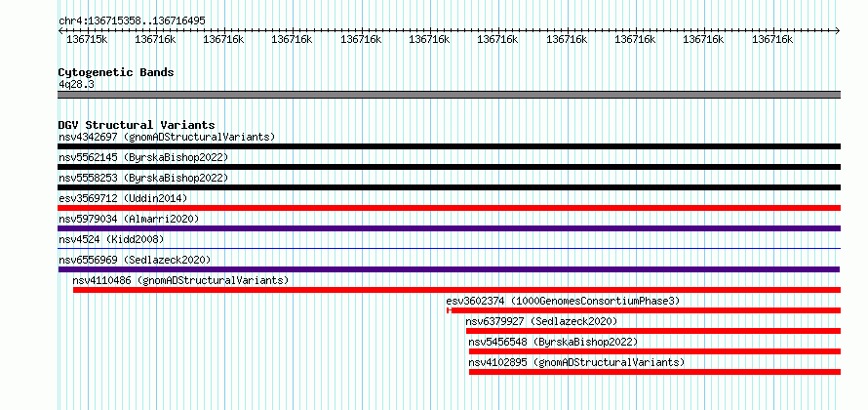Click the right arrow end of ruler
Viewport: 868px width, 410px height.
click(838, 30)
